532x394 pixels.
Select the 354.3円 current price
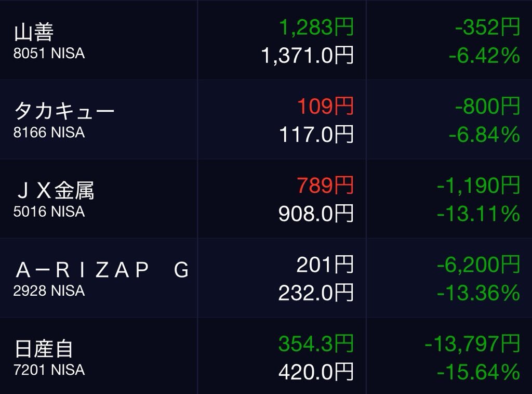click(316, 344)
